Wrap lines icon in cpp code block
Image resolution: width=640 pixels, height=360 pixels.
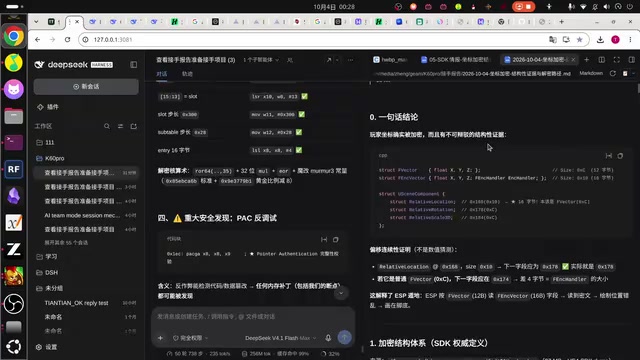609,156
